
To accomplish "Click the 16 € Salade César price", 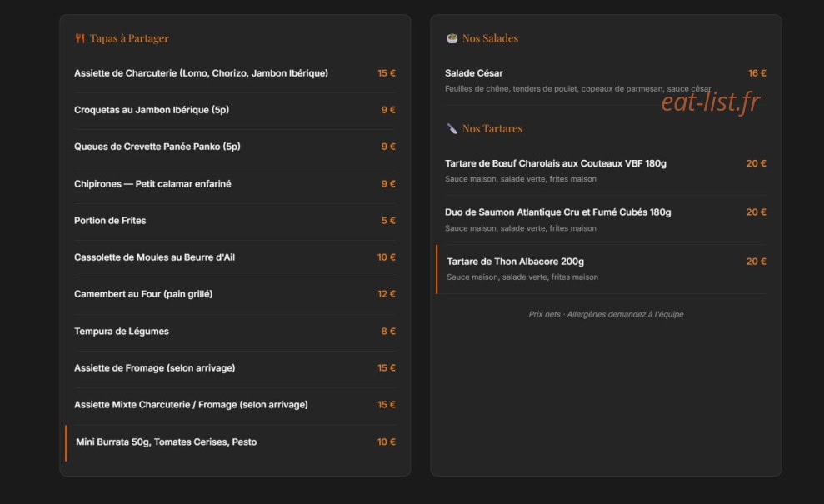I will tap(757, 73).
